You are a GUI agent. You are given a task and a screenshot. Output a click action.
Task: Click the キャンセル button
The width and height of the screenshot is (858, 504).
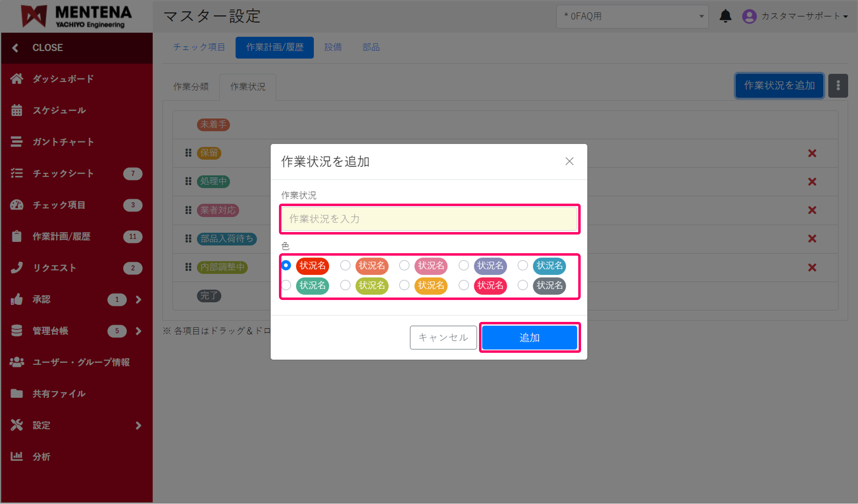[443, 337]
